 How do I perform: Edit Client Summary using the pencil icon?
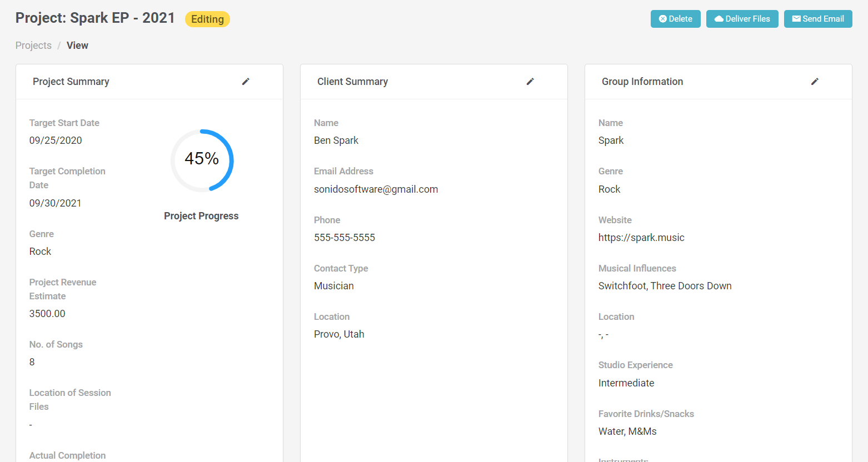tap(530, 82)
